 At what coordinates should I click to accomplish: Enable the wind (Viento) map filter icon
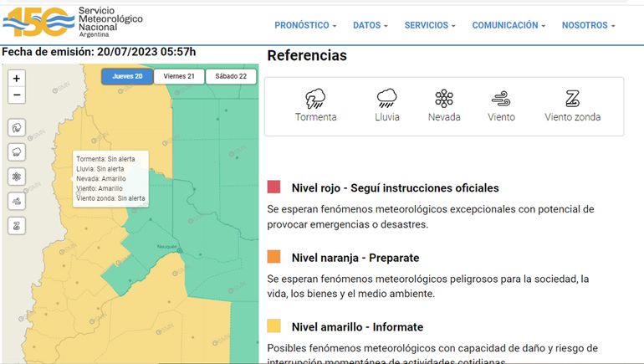click(x=17, y=201)
